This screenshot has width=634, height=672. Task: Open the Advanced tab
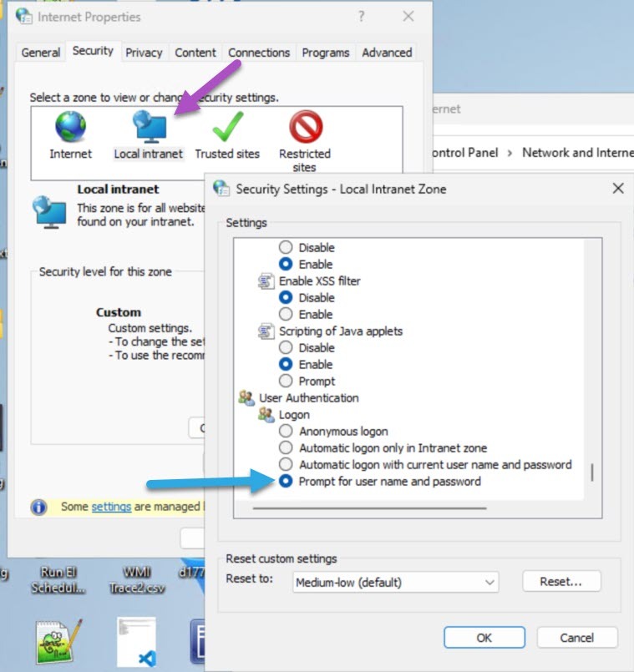387,53
